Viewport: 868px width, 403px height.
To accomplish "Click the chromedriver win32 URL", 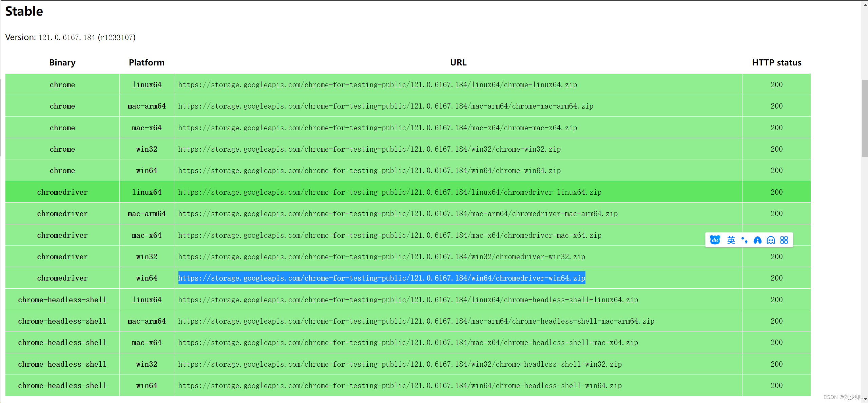I will [x=382, y=257].
